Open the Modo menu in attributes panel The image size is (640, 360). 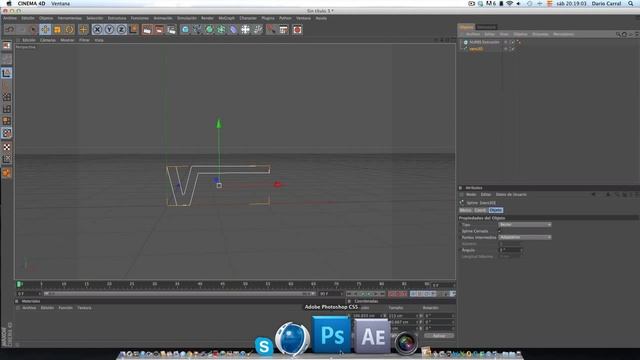point(471,195)
